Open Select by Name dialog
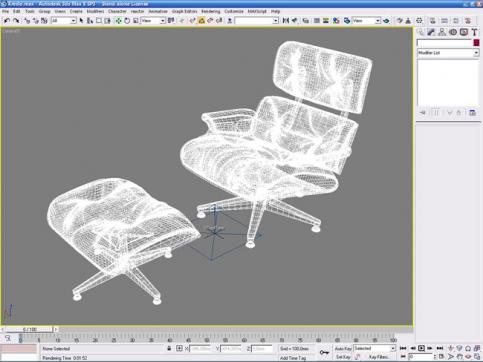Screen dimensions: 483x362 pos(90,21)
